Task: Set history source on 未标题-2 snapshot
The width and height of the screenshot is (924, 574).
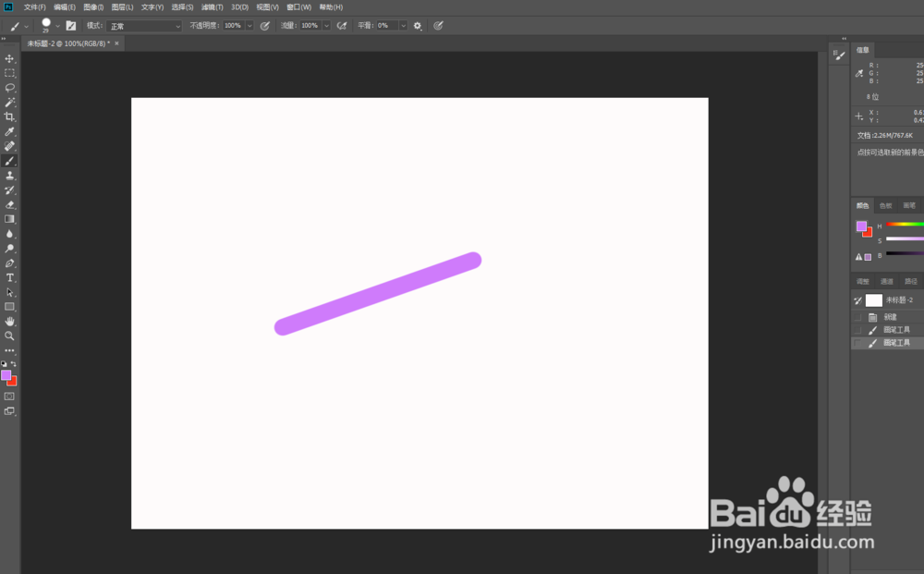Action: coord(857,299)
